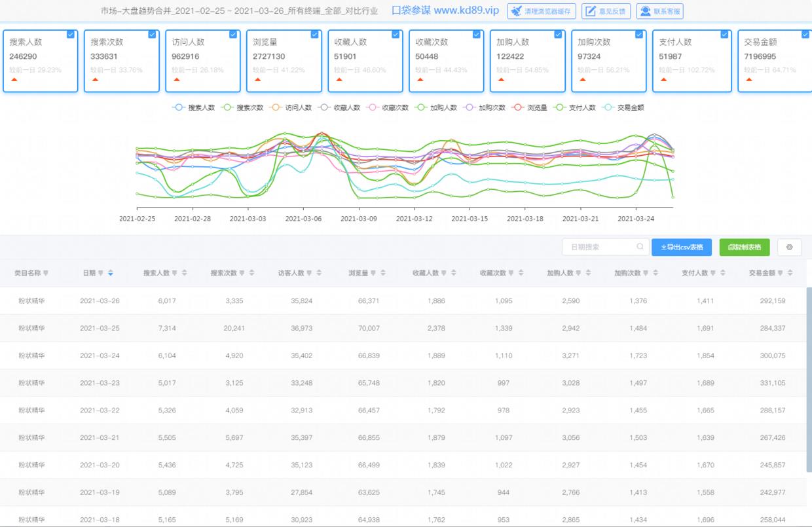This screenshot has width=812, height=527.
Task: Open filter dropdown for 加购人数 column
Action: 580,273
